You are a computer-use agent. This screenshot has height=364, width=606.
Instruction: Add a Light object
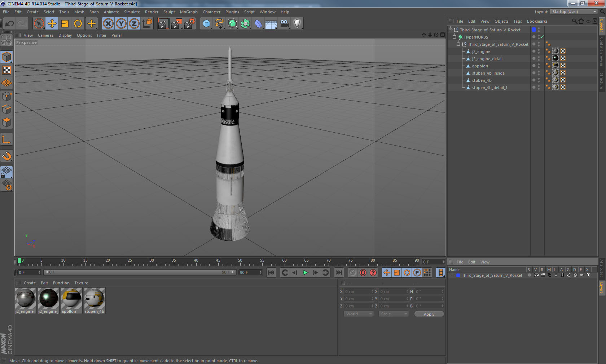click(x=297, y=24)
